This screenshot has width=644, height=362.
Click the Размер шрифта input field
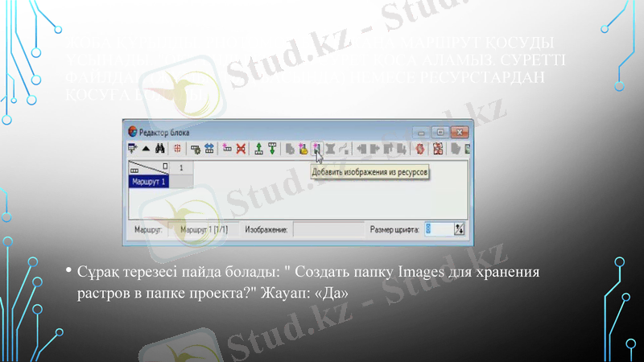[x=439, y=229]
